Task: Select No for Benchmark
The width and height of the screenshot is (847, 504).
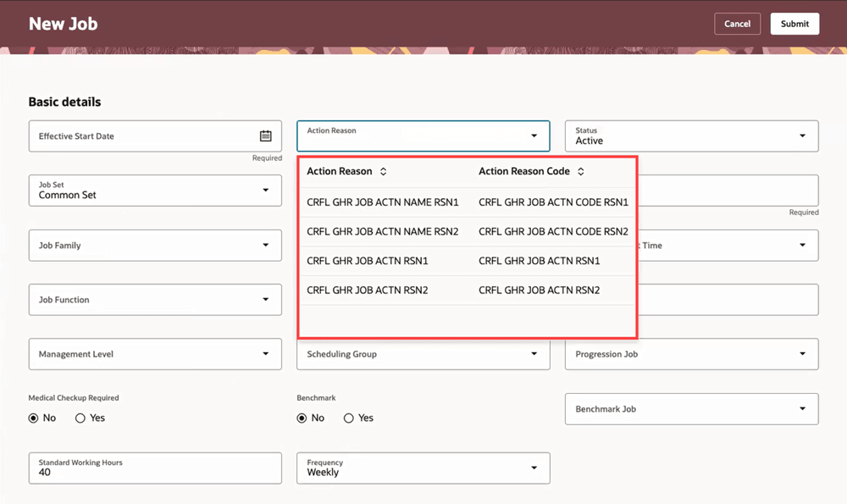Action: coord(302,418)
